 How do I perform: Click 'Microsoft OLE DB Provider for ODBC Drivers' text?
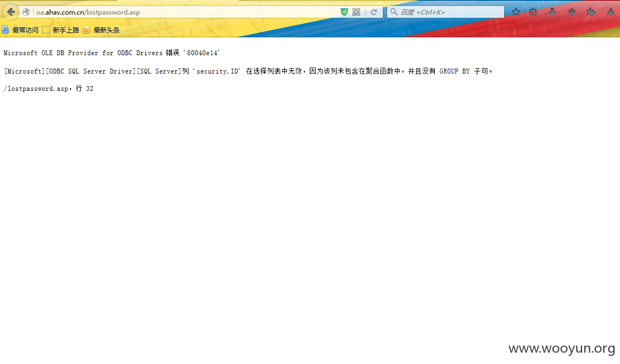(83, 53)
